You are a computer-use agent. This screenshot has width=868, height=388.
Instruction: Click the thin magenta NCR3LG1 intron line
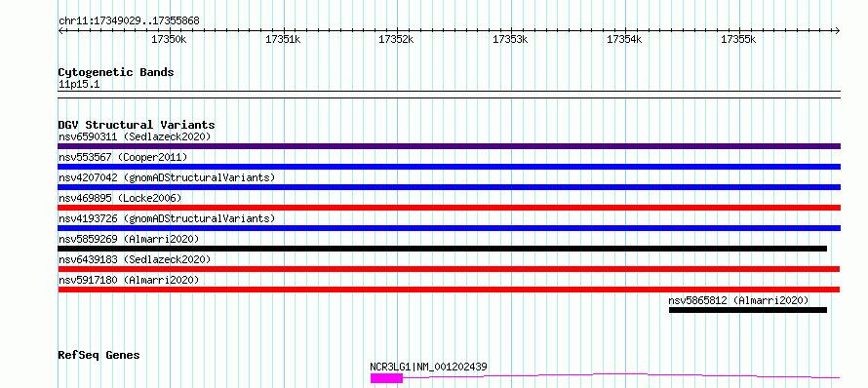point(621,375)
